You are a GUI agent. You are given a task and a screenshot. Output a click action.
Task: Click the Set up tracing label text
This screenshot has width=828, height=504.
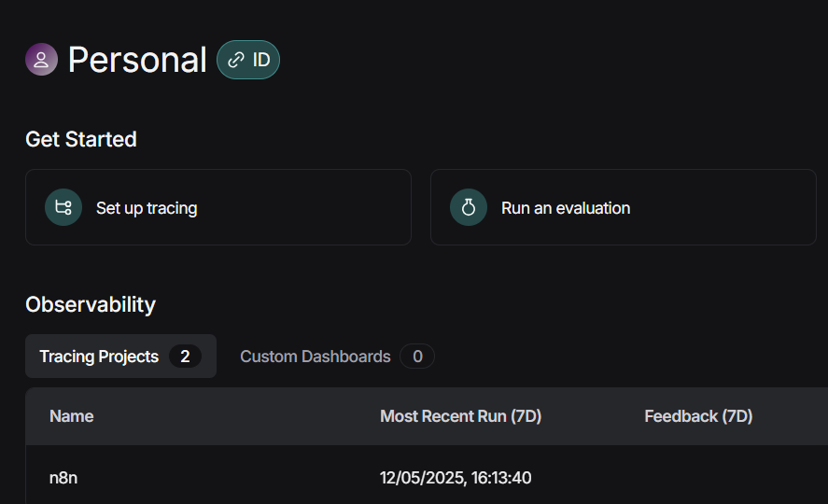point(147,208)
